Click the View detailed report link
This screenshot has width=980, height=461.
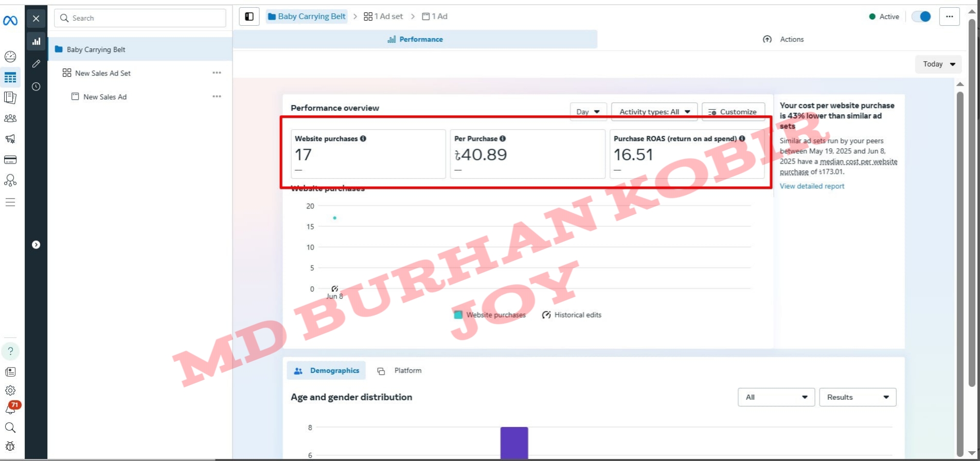[x=812, y=186]
